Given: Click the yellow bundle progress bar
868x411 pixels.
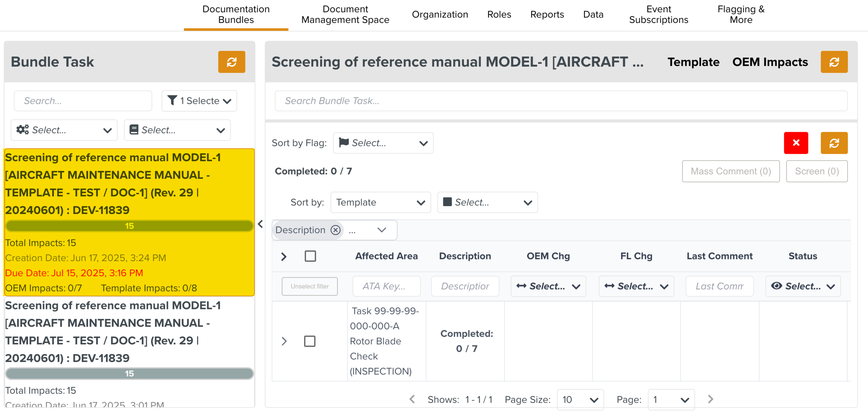Looking at the screenshot, I should click(x=129, y=226).
